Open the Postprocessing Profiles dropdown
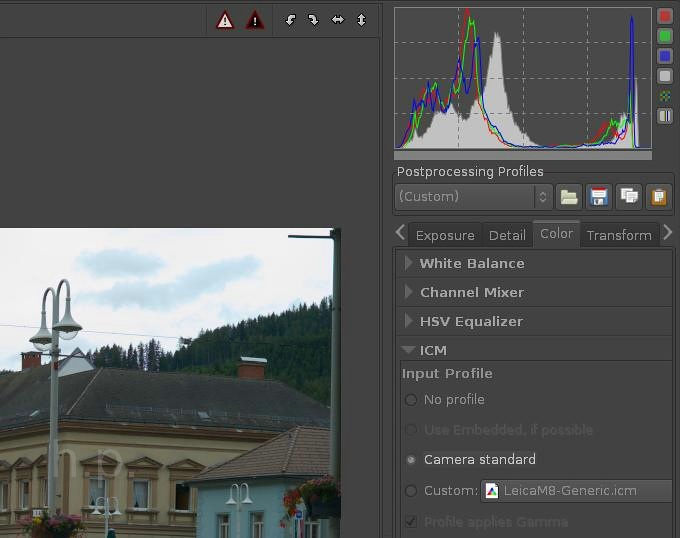This screenshot has width=680, height=538. [x=474, y=196]
